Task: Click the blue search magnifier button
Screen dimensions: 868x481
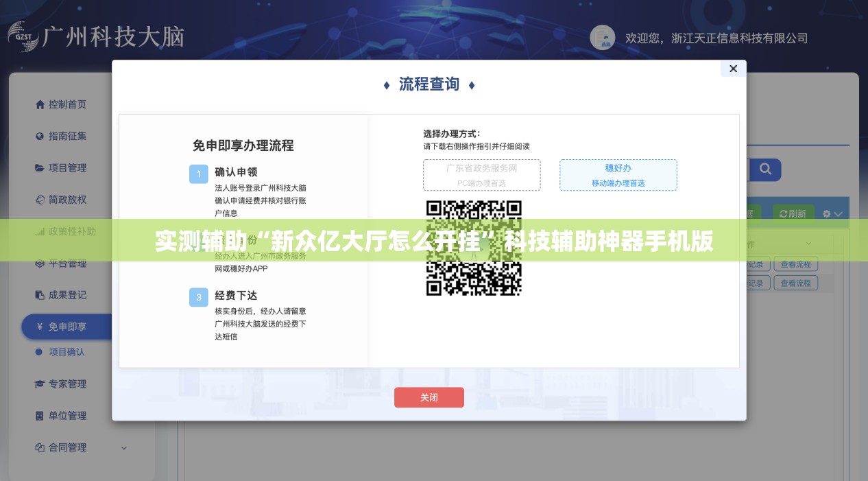Action: 765,169
